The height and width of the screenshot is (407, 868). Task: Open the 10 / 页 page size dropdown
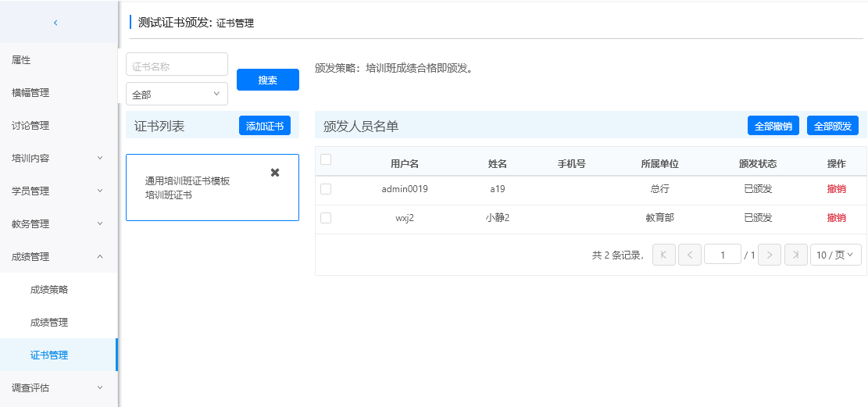pyautogui.click(x=835, y=255)
